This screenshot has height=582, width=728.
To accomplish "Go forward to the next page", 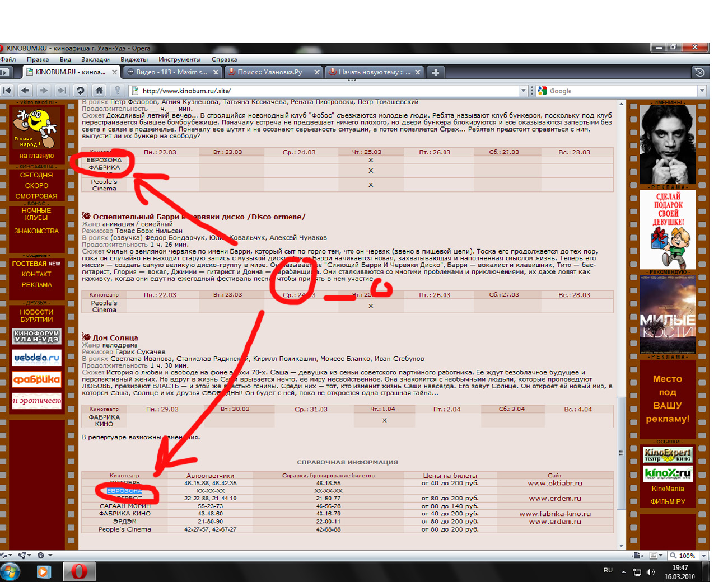I will tap(44, 91).
